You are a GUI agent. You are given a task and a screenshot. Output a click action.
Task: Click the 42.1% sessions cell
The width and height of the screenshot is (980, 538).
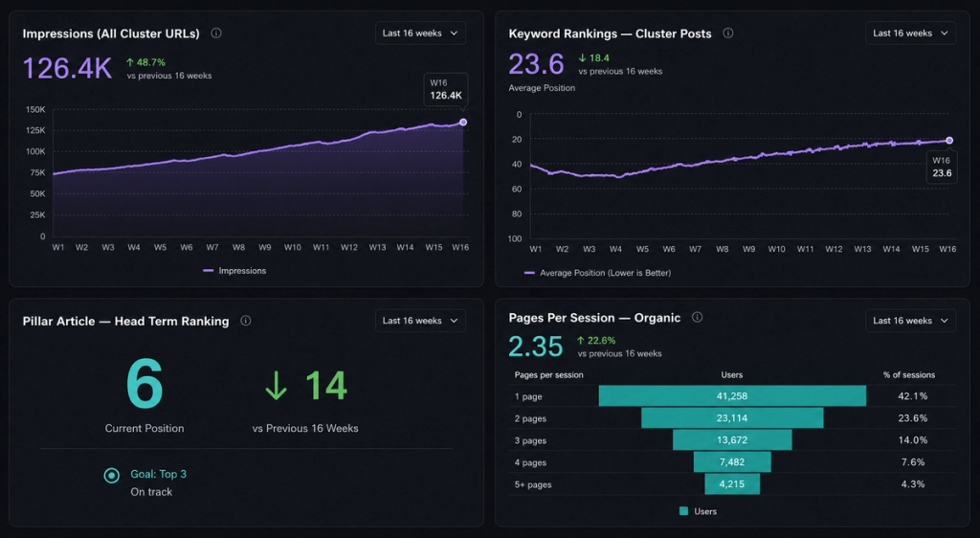(912, 396)
